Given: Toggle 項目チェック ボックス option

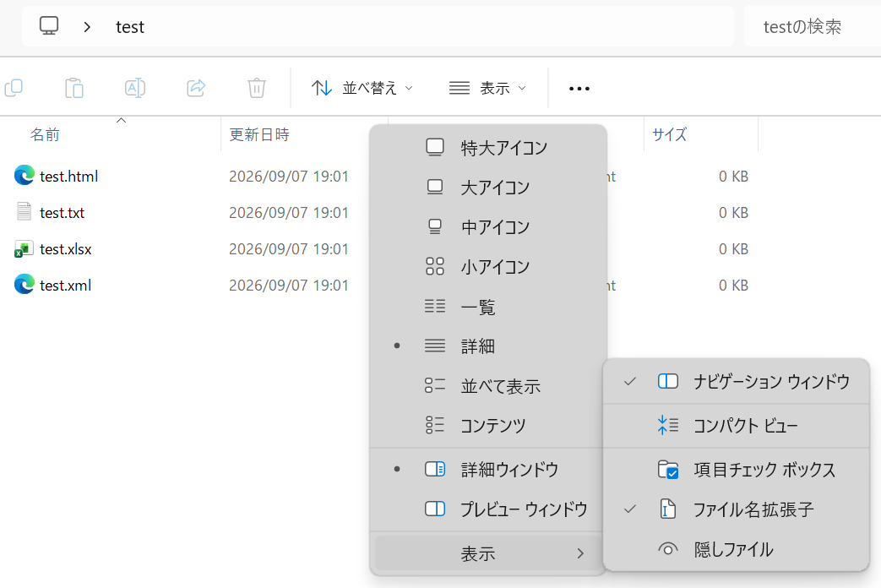Looking at the screenshot, I should (736, 470).
